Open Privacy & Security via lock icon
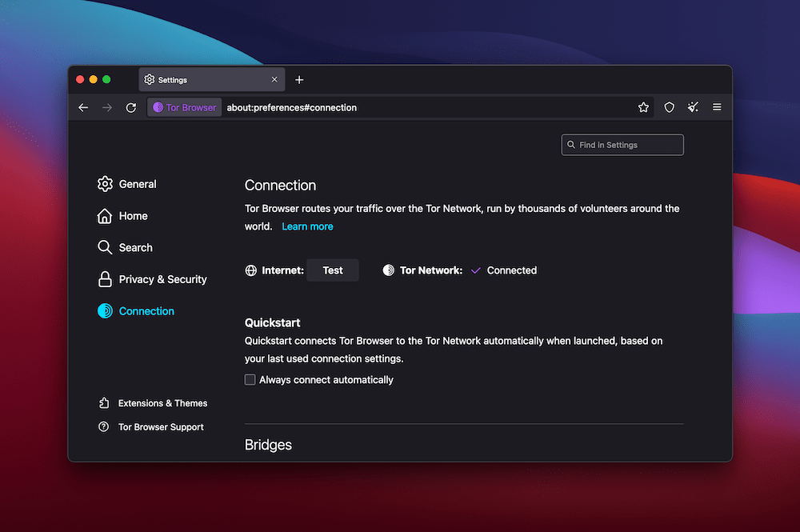The width and height of the screenshot is (800, 532). (105, 279)
